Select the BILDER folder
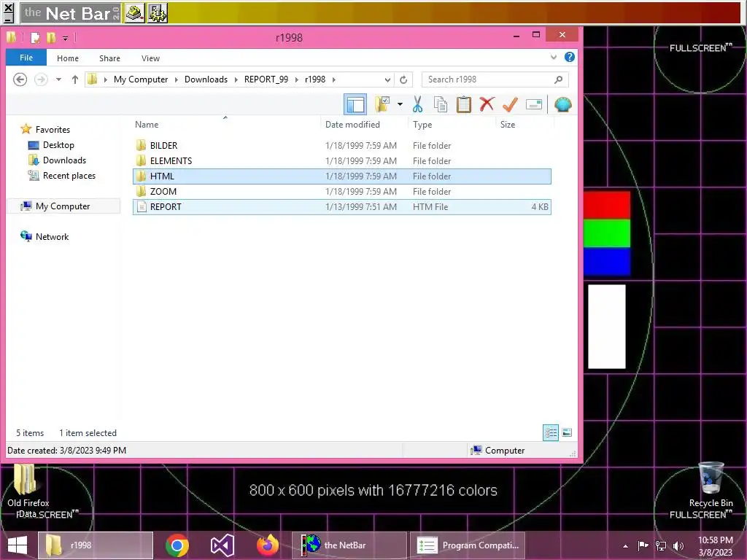The height and width of the screenshot is (560, 747). pyautogui.click(x=342, y=145)
